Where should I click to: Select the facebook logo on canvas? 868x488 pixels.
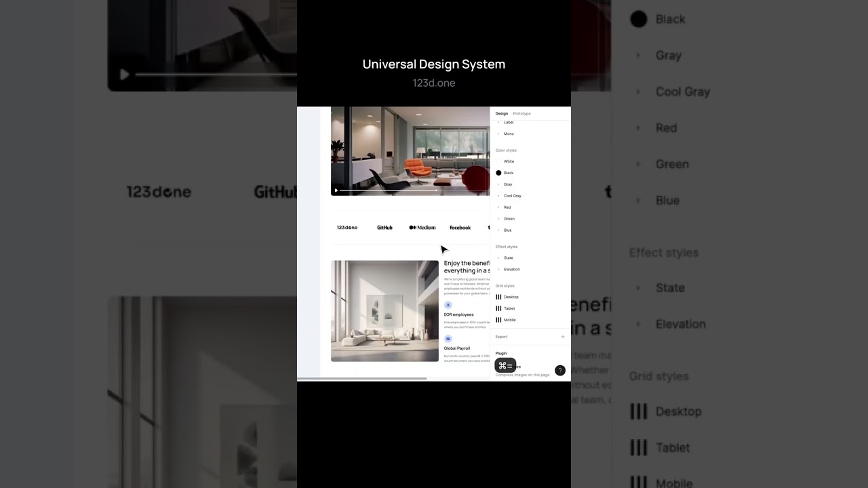[460, 228]
